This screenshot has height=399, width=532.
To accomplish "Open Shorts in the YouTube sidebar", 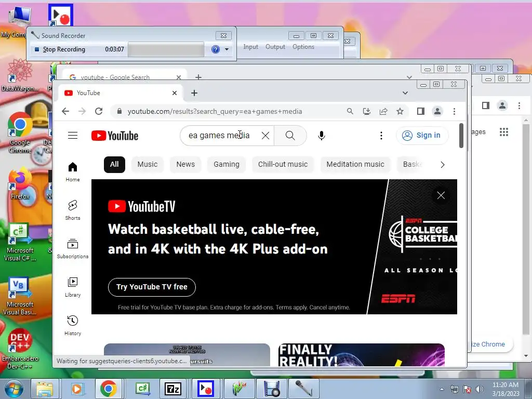I will click(73, 210).
